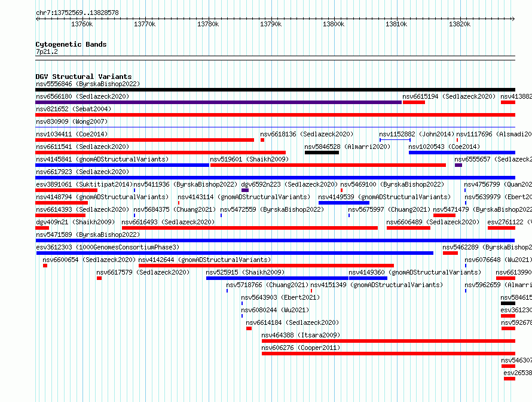The width and height of the screenshot is (532, 402).
Task: Click the 13790k ruler position
Action: click(x=271, y=24)
